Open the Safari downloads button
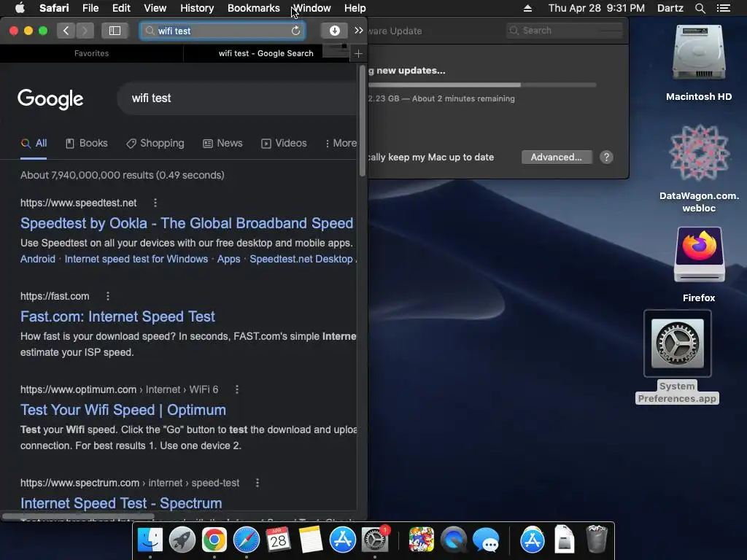 point(334,31)
